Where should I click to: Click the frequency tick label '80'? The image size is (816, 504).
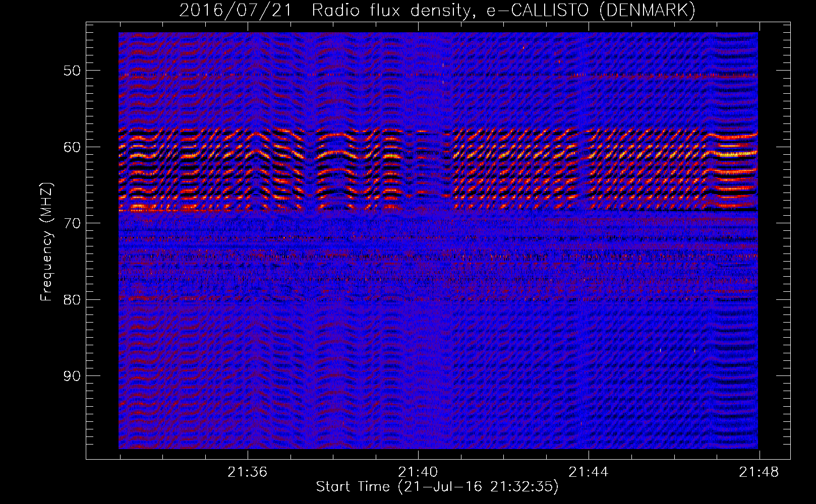tap(72, 300)
